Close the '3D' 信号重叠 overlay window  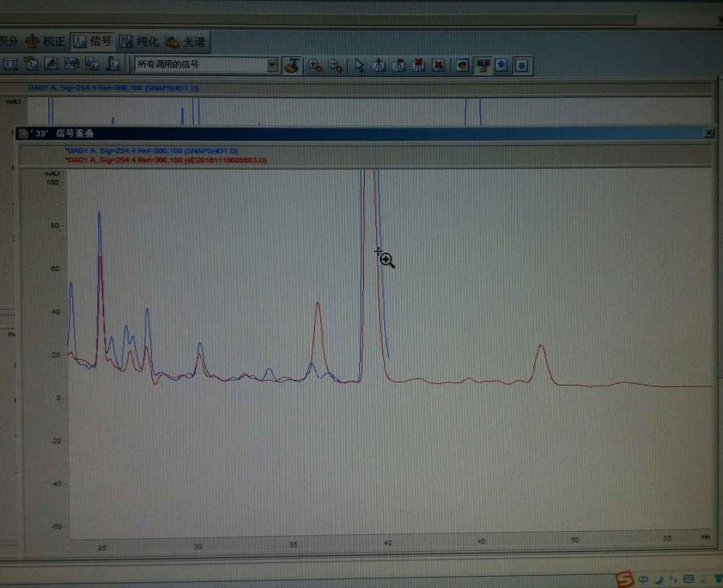click(709, 133)
